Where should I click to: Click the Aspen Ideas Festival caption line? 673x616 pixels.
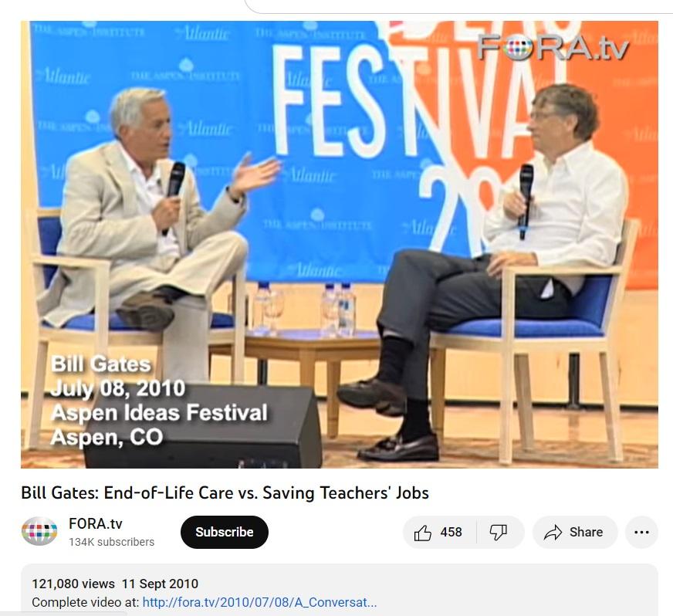pos(159,412)
